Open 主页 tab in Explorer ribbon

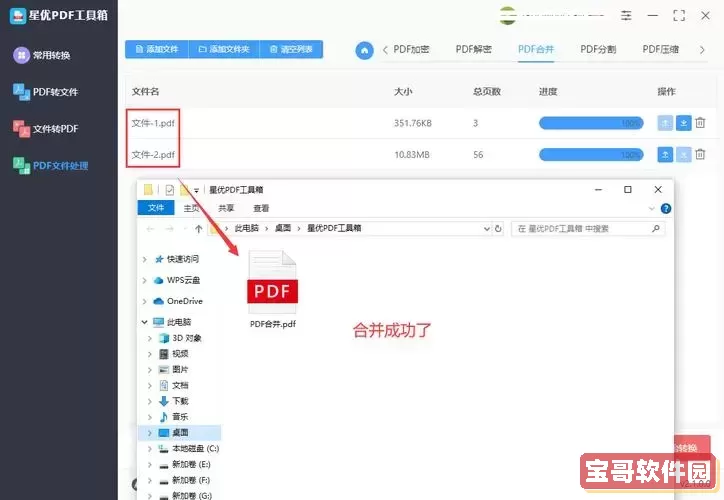click(x=192, y=208)
